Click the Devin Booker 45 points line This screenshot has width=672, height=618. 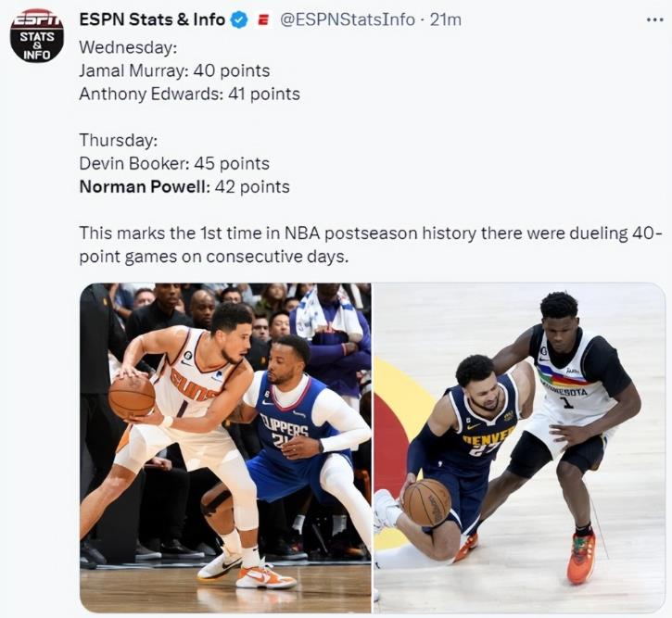[174, 164]
